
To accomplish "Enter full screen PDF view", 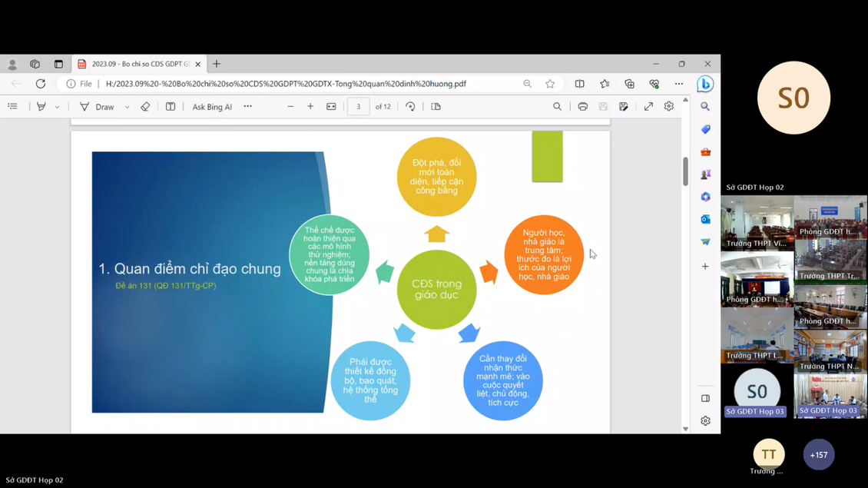I will coord(648,107).
